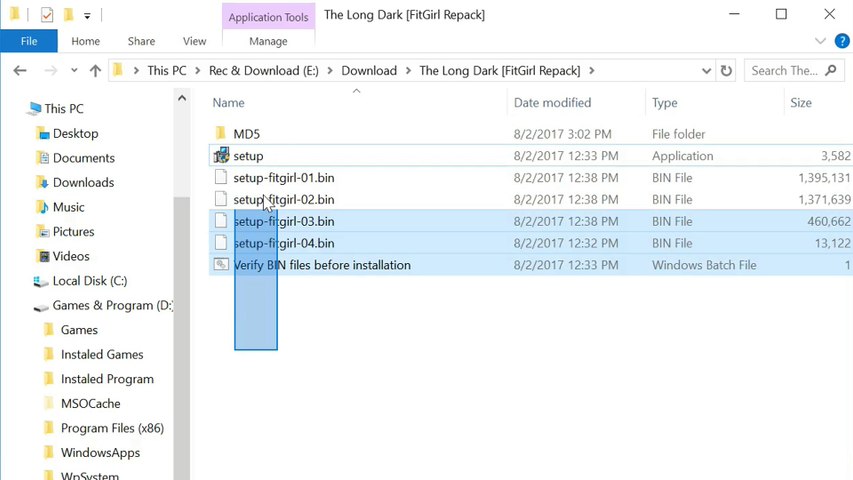Viewport: 853px width, 480px height.
Task: Click the MD5 folder icon
Action: (x=220, y=133)
